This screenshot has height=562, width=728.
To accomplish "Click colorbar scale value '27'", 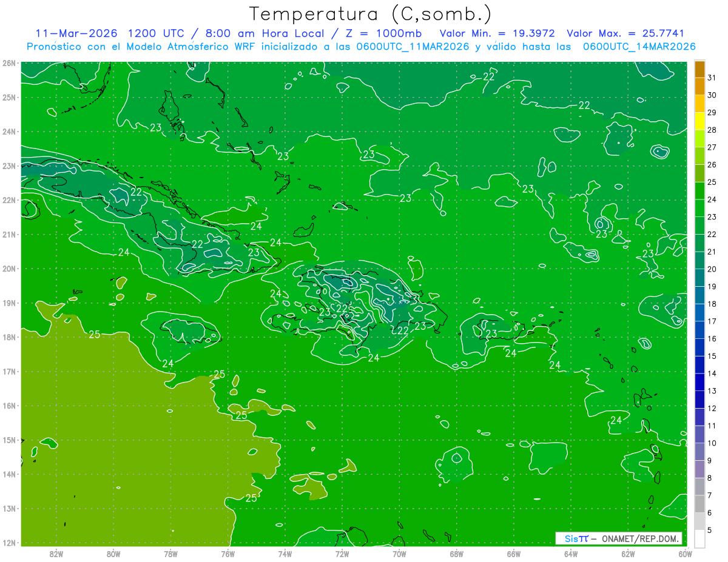I will pyautogui.click(x=712, y=147).
